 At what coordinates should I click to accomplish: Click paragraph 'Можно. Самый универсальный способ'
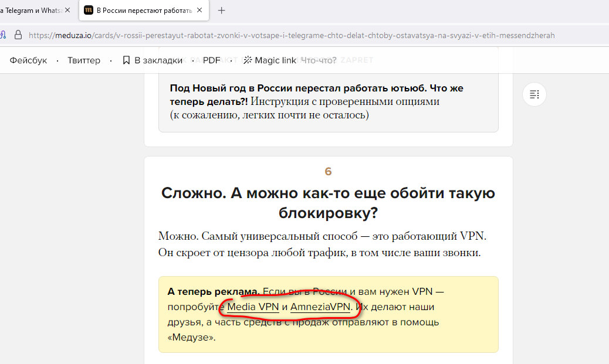(x=322, y=244)
